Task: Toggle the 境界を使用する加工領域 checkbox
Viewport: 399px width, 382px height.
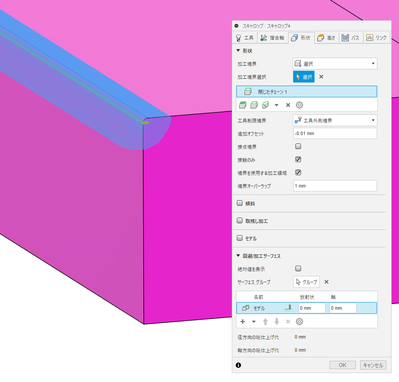Action: coord(298,173)
